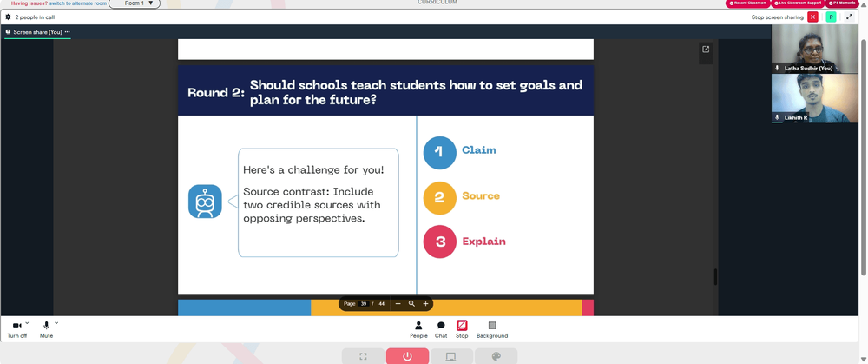This screenshot has height=364, width=868.
Task: Click the magnifier zoom reset icon
Action: [411, 303]
